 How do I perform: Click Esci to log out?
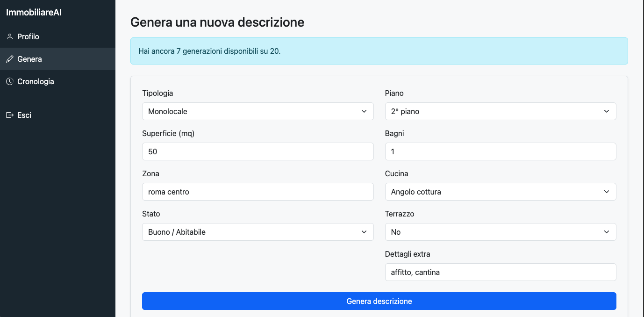(x=24, y=115)
